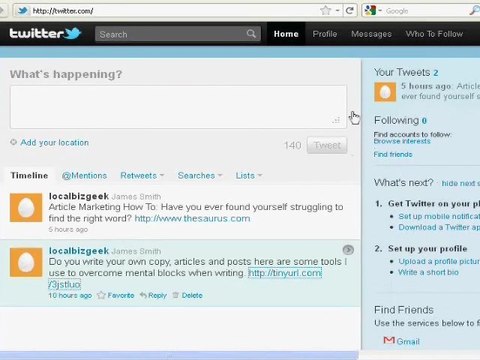
Task: Click the 5 hours ago timestamp in timeline
Action: pyautogui.click(x=68, y=229)
